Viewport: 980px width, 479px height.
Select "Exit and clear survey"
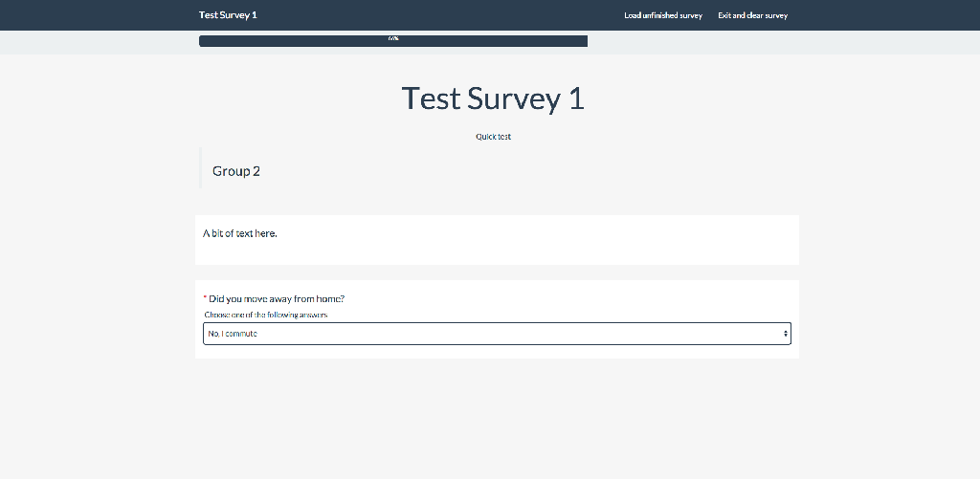pyautogui.click(x=752, y=15)
